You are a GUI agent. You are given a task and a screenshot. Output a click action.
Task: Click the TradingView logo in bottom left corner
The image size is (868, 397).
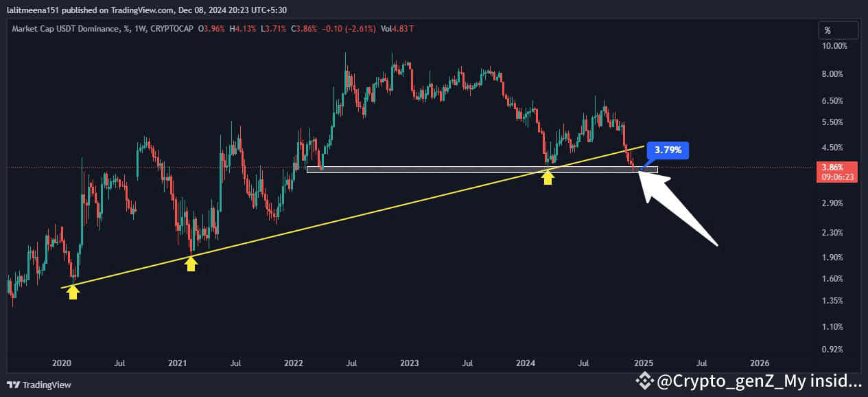pyautogui.click(x=14, y=385)
